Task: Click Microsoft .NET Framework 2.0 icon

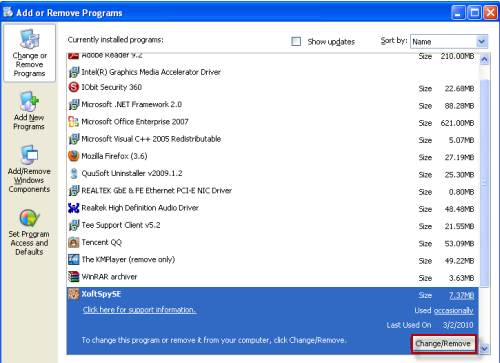Action: click(74, 105)
